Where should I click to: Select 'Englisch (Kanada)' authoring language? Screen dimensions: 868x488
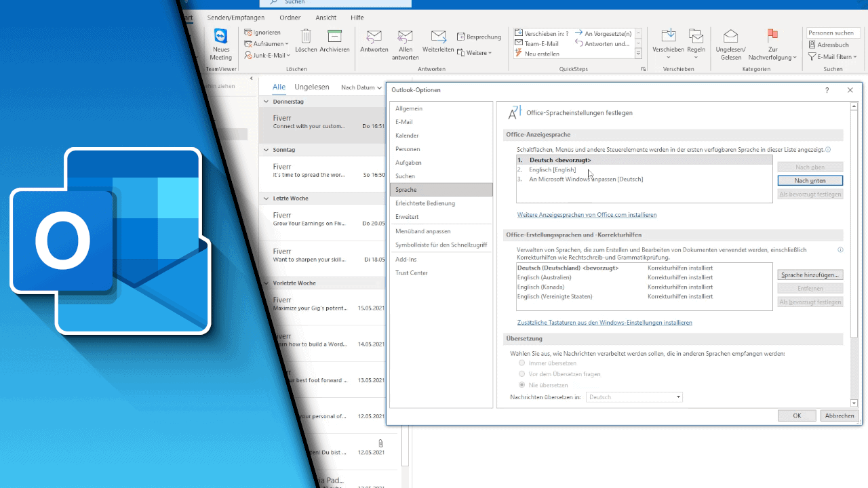(x=644, y=287)
